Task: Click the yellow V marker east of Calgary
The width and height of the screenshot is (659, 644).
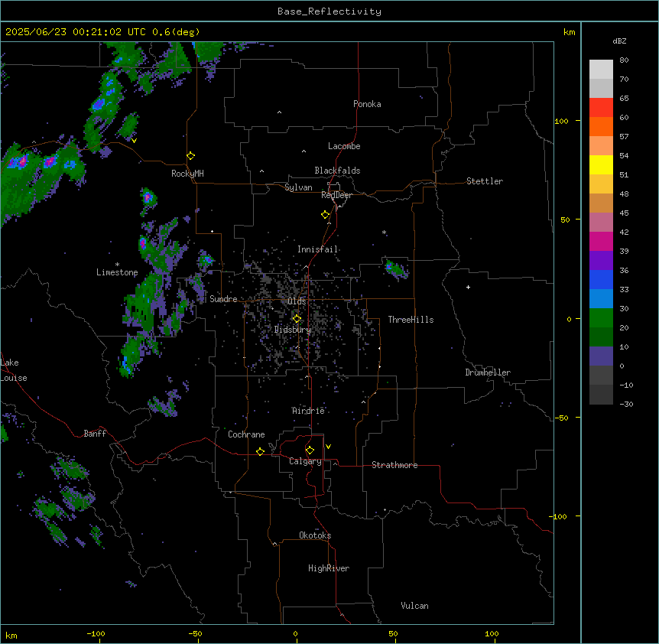Action: coord(328,447)
